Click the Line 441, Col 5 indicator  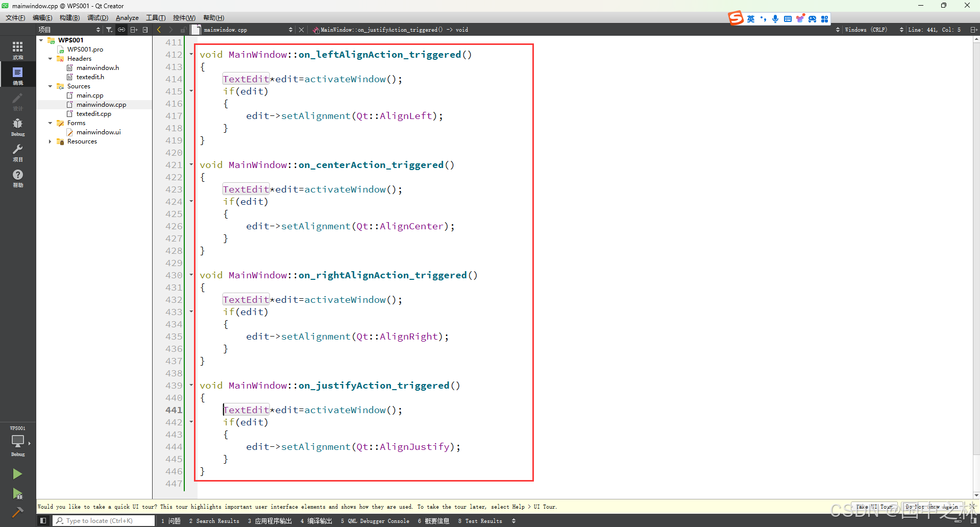coord(934,30)
